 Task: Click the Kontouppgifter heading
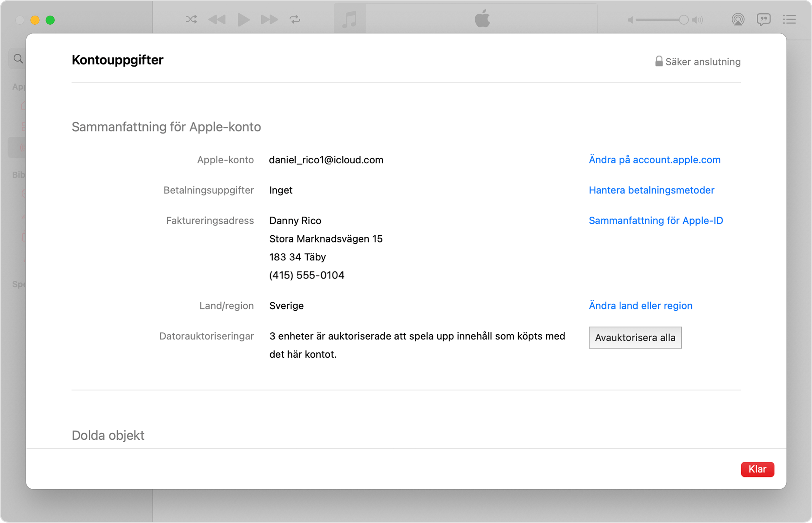point(117,60)
